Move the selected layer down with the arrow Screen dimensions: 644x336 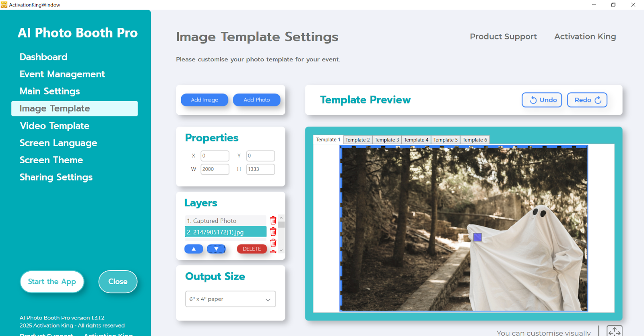coord(216,249)
